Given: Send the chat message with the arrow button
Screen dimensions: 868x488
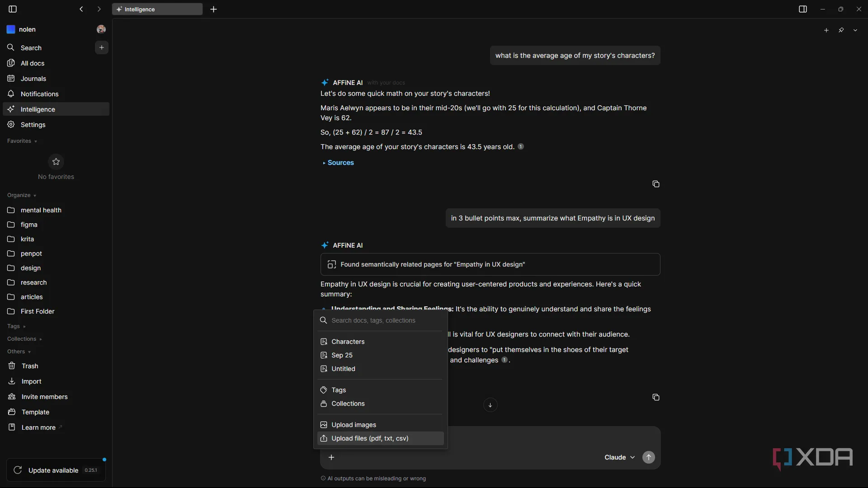Looking at the screenshot, I should 649,457.
